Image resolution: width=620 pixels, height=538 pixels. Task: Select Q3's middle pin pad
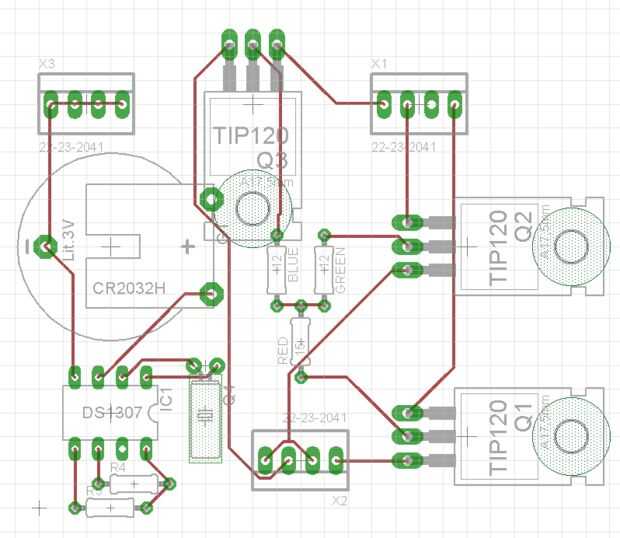click(x=253, y=43)
